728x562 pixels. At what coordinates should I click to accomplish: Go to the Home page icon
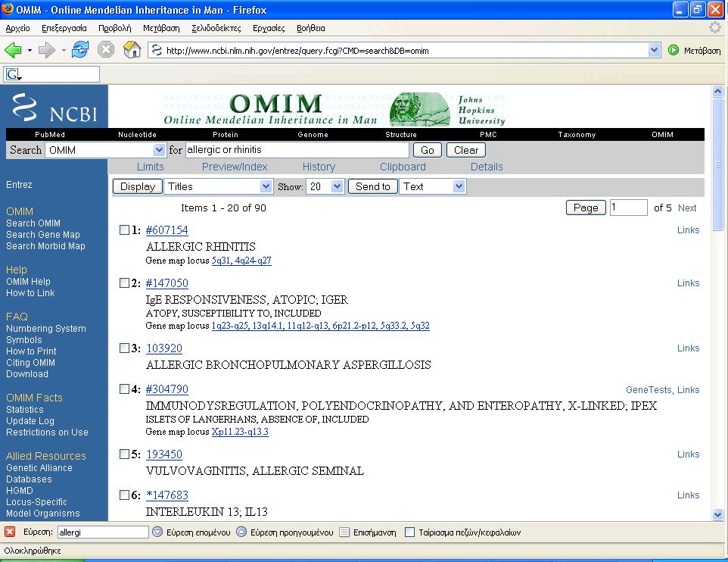tap(132, 49)
